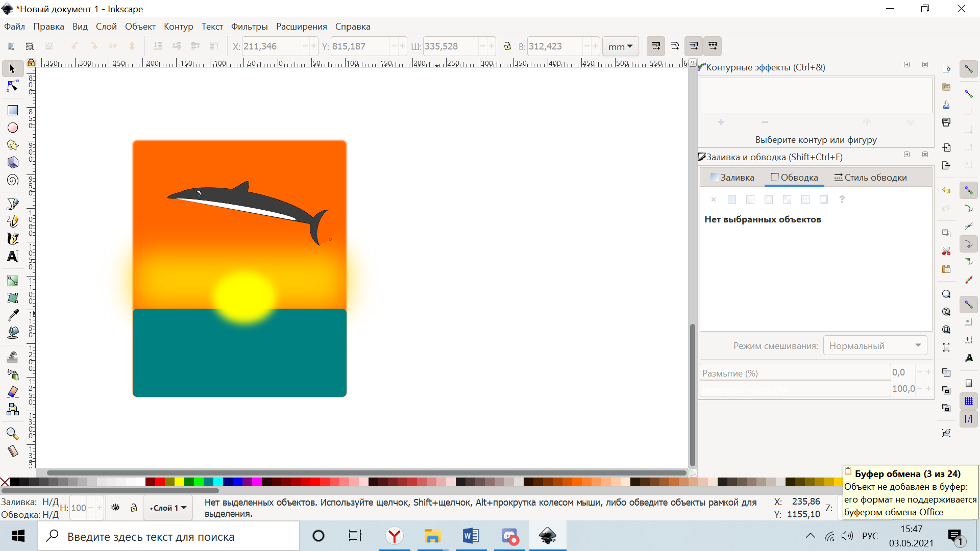
Task: Open the Фильтры menu
Action: (x=249, y=27)
